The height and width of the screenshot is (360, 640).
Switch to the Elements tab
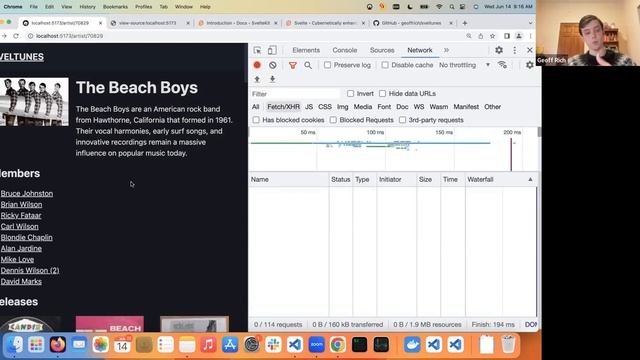[x=306, y=50]
